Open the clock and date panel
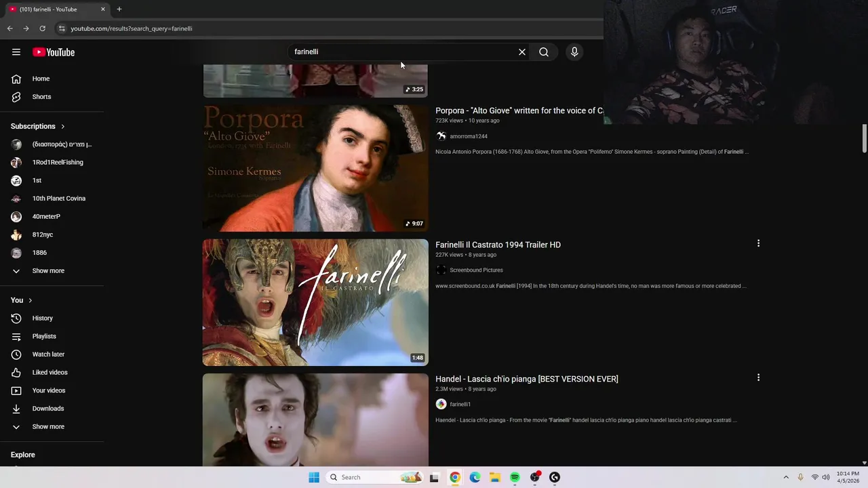This screenshot has height=488, width=868. click(x=848, y=477)
